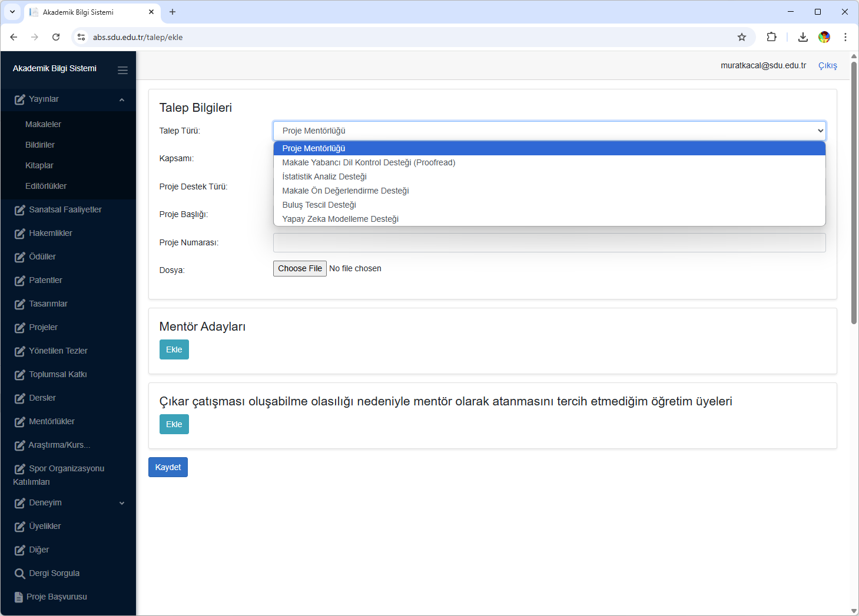Click the Çıkış logout link
Screen dimensions: 859x616
[x=827, y=65]
